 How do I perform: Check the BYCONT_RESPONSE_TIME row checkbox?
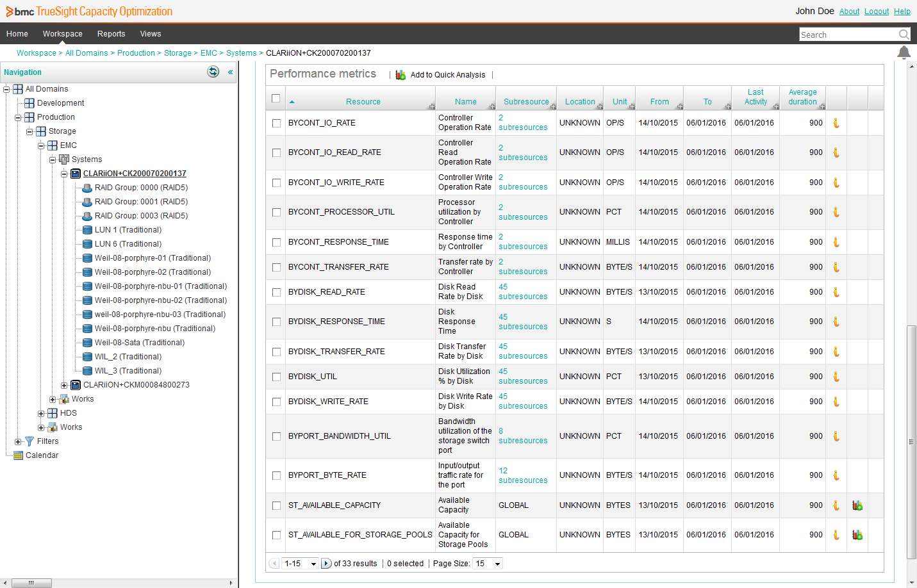pos(276,242)
